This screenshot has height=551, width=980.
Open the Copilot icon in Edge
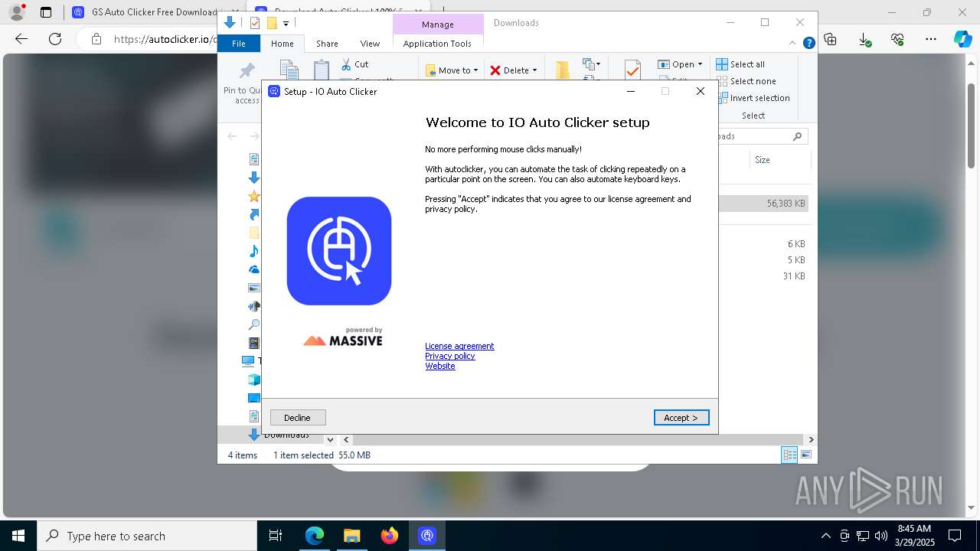click(x=962, y=39)
